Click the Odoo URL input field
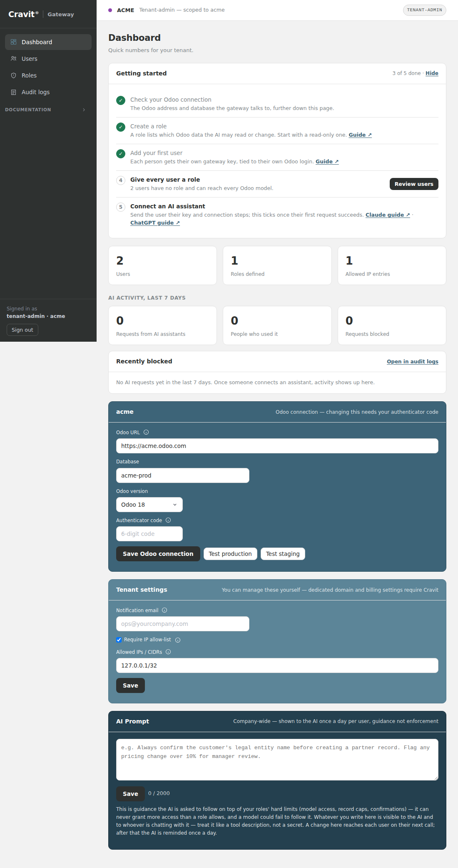The image size is (458, 868). [x=277, y=446]
